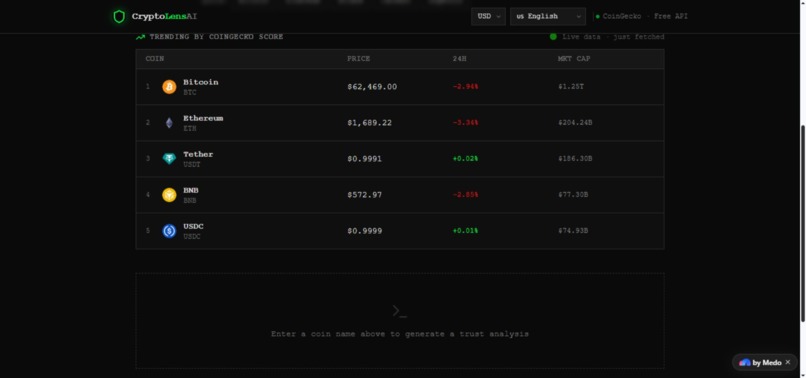Click Tether market cap $186.30B

coord(575,159)
